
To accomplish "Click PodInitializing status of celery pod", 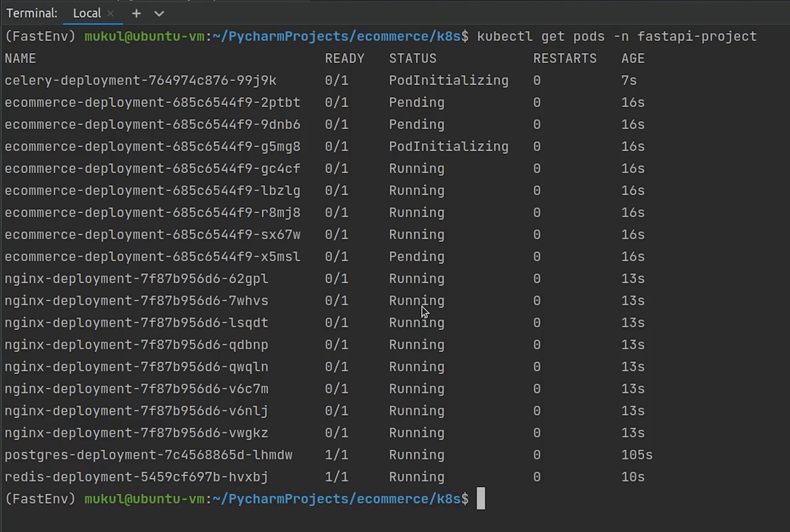I will tap(449, 81).
